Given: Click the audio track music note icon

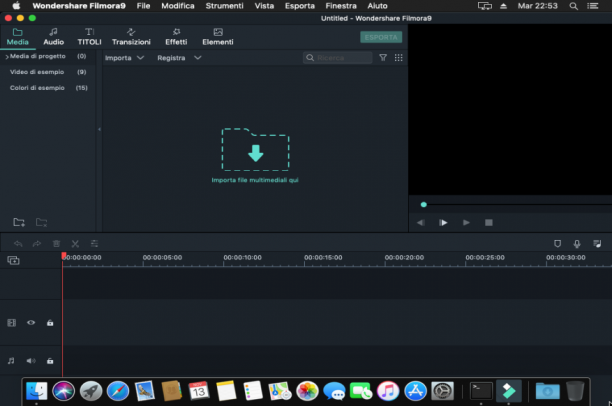Looking at the screenshot, I should [x=11, y=361].
